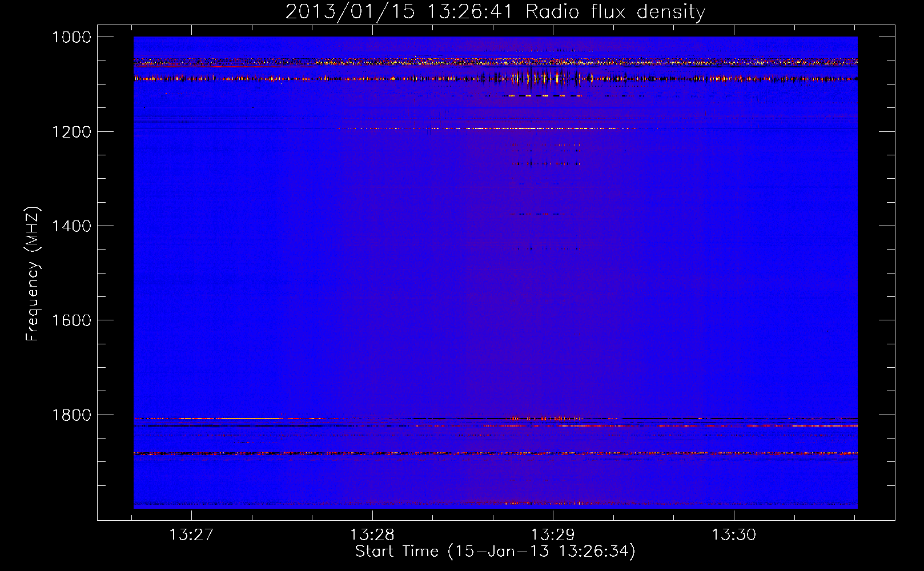
Task: Click the 1000 frequency tick label
Action: coord(71,37)
